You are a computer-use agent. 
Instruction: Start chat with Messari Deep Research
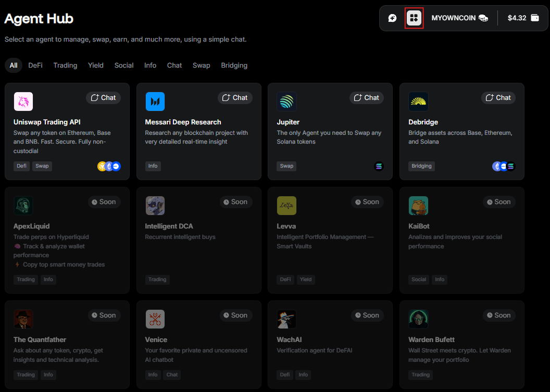click(235, 98)
